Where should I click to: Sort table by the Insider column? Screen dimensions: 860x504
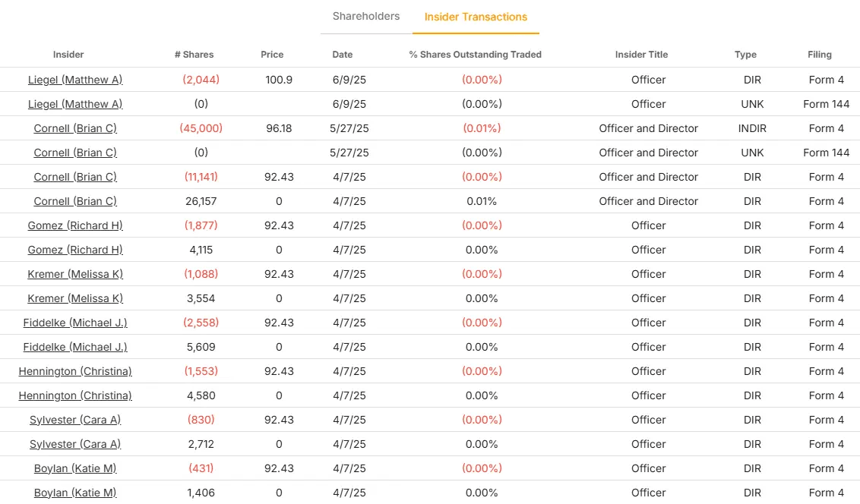point(68,55)
